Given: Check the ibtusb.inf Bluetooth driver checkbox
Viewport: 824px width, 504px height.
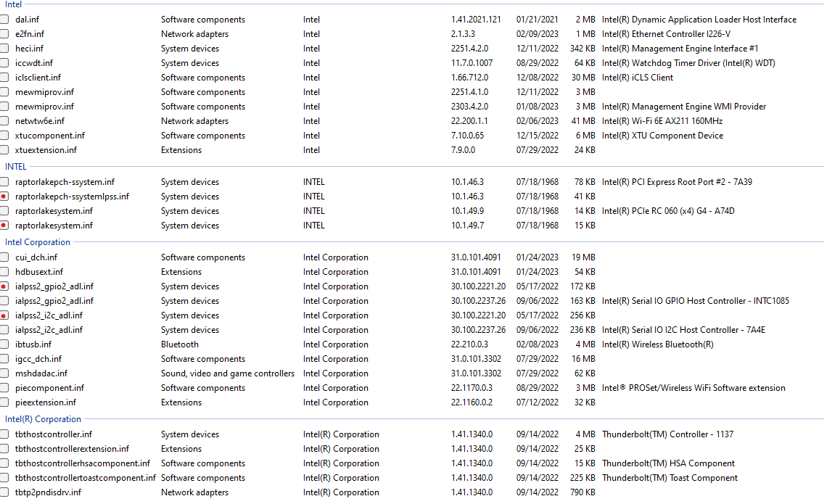Looking at the screenshot, I should tap(4, 344).
